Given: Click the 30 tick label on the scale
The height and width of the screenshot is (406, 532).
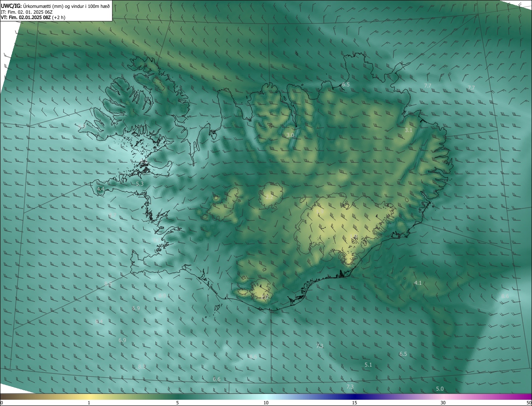Looking at the screenshot, I should pos(443,403).
